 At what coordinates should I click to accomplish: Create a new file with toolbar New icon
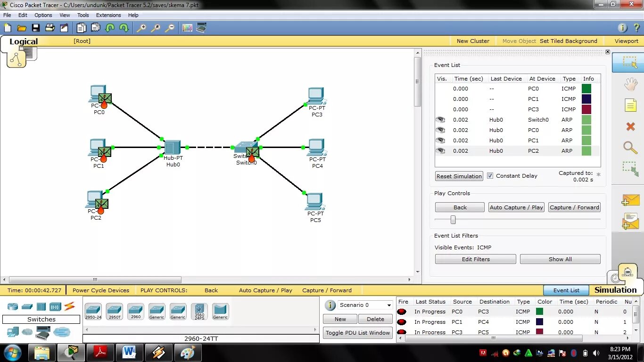(x=8, y=28)
